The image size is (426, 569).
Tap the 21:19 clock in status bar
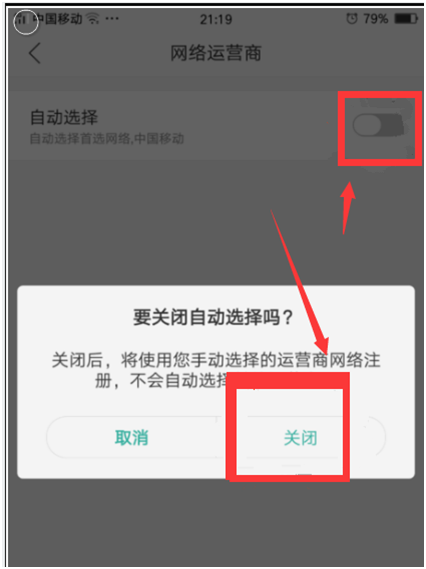coord(216,19)
